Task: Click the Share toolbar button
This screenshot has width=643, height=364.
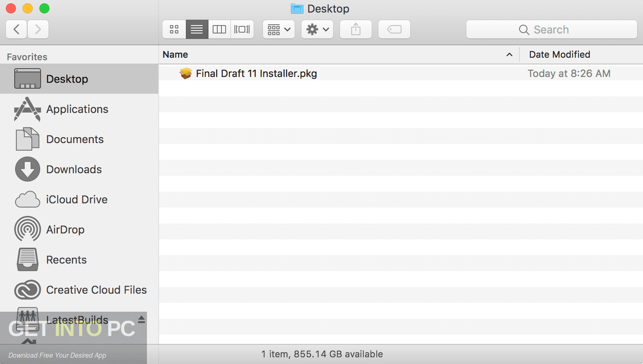Action: (x=356, y=29)
